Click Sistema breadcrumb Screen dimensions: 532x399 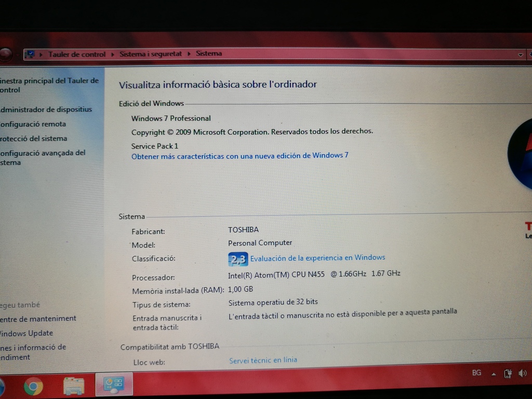click(x=209, y=54)
